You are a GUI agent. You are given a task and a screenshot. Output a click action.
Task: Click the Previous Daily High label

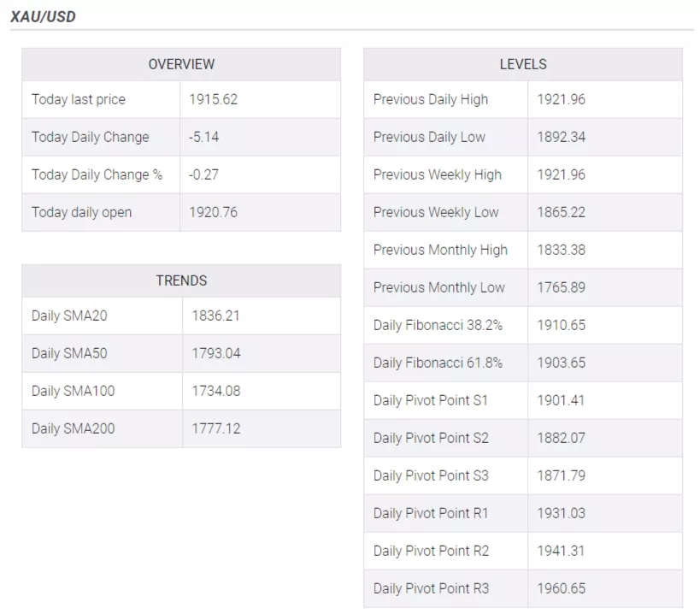tap(431, 99)
